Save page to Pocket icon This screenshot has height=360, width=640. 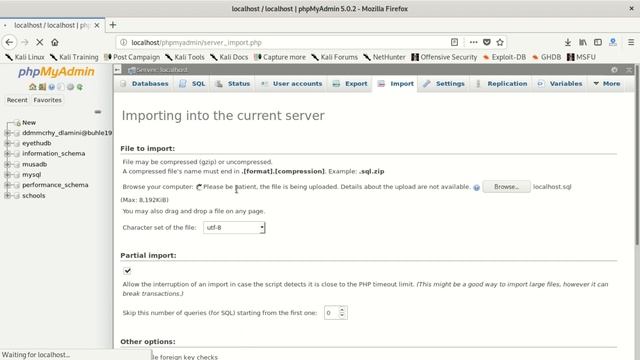487,42
